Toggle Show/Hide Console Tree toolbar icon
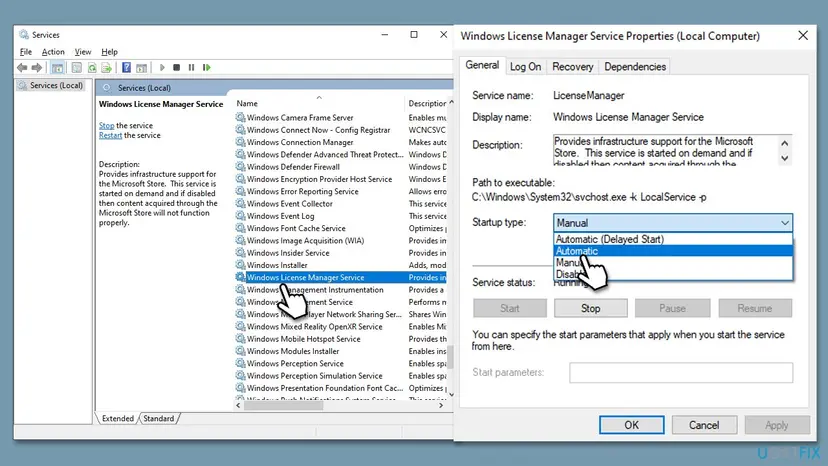This screenshot has height=466, width=828. tap(58, 68)
